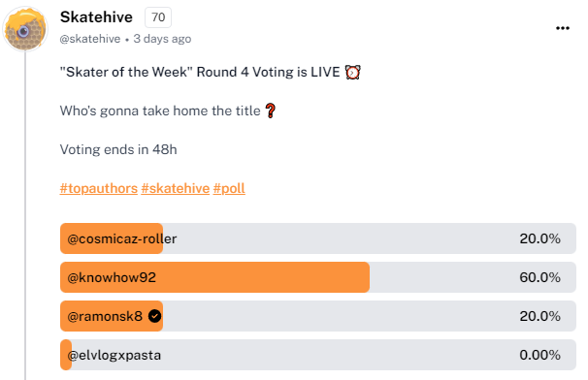Screen dimensions: 588x380
Task: Click the checkmark badge beside @ramonsk8
Action: click(154, 316)
